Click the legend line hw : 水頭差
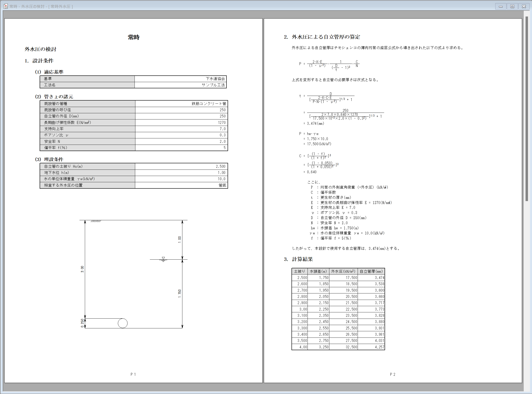532x394 pixels. pyautogui.click(x=334, y=228)
